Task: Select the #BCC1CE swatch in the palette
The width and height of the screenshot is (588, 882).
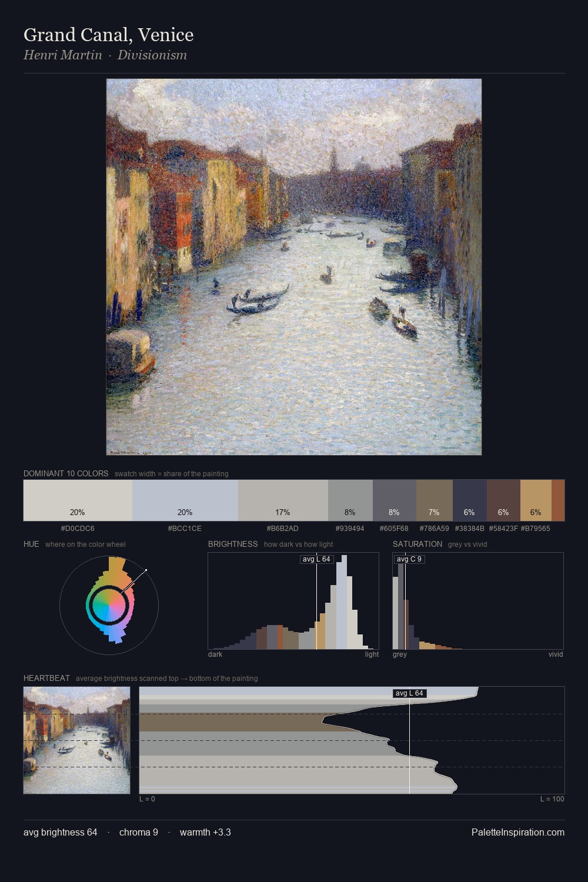Action: (x=185, y=500)
